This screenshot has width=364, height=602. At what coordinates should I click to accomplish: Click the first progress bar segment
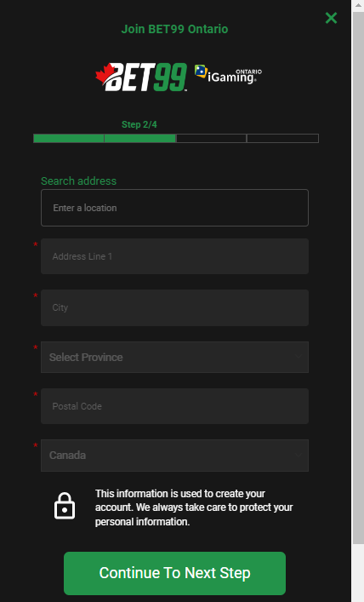(x=69, y=138)
